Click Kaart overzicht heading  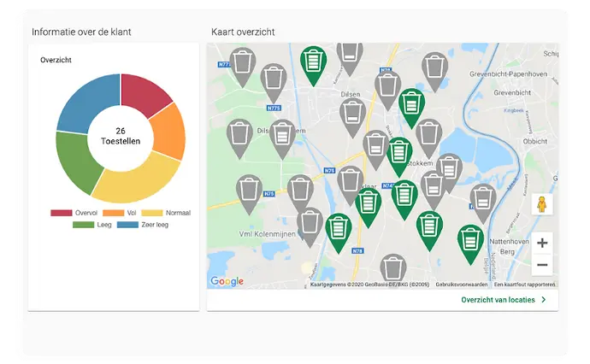point(243,32)
